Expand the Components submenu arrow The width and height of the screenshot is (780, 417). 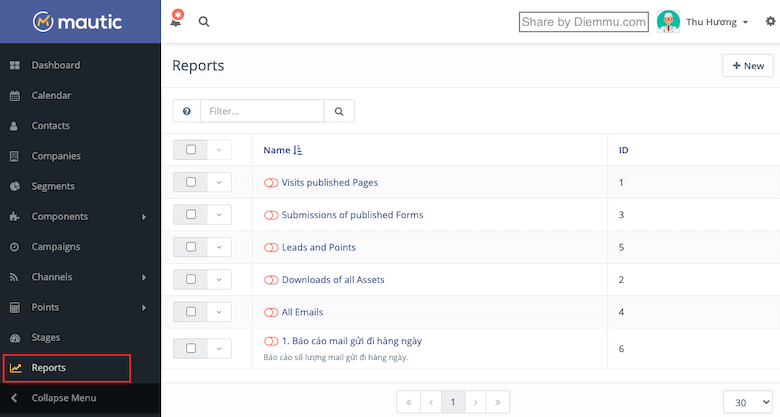(x=144, y=217)
